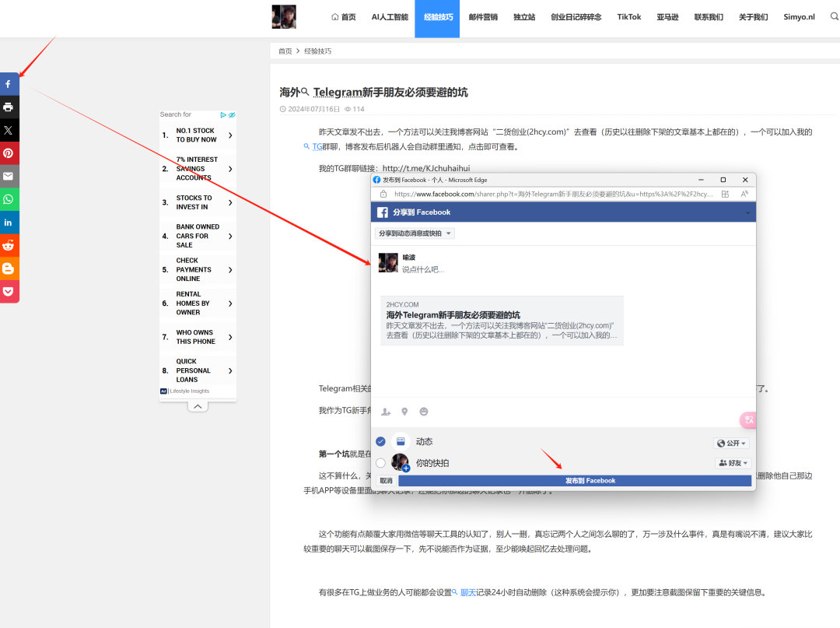
Task: Open the BANK OWNED CARS FOR SALE ad
Action: pos(198,236)
